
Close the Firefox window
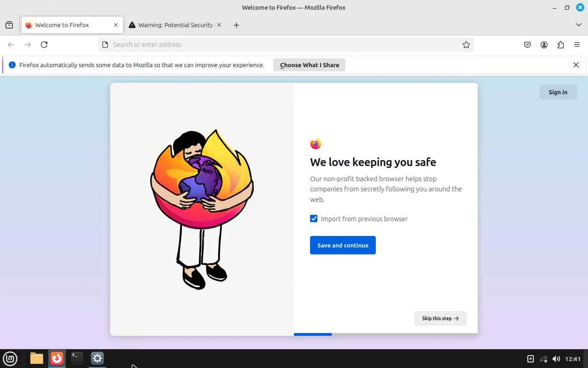coord(580,7)
